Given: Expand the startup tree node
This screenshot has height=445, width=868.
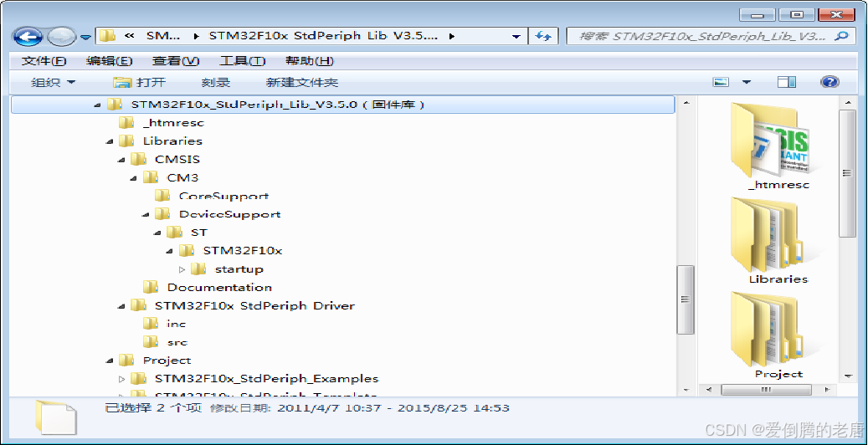Looking at the screenshot, I should coord(182,269).
